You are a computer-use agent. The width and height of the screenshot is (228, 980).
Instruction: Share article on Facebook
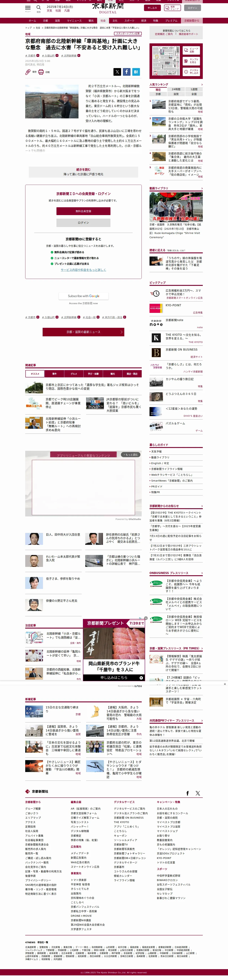click(x=127, y=71)
